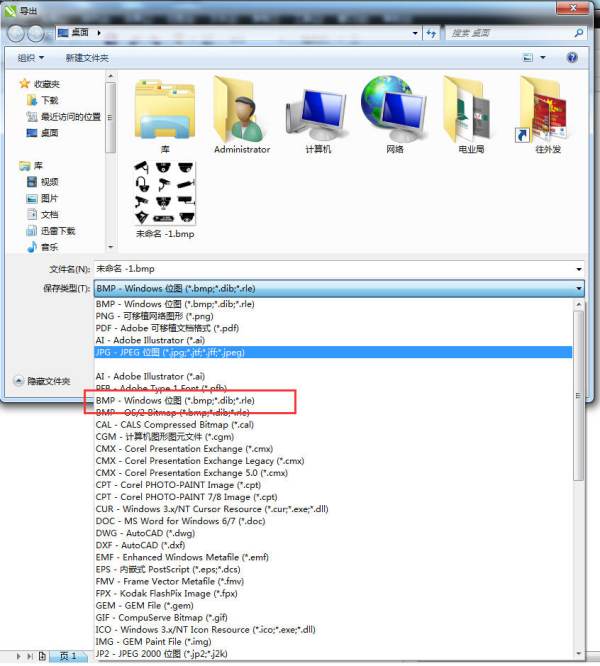The image size is (600, 666).
Task: Click the file name input field
Action: [x=334, y=269]
